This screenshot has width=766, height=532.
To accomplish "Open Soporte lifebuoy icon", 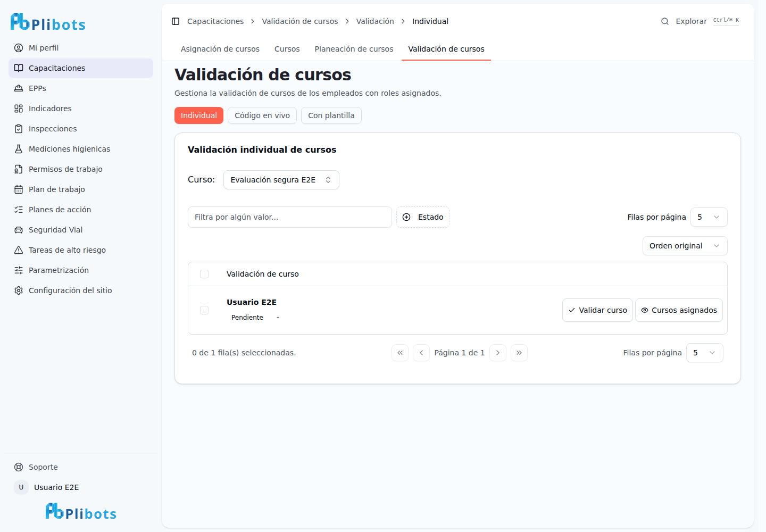I will tap(19, 467).
